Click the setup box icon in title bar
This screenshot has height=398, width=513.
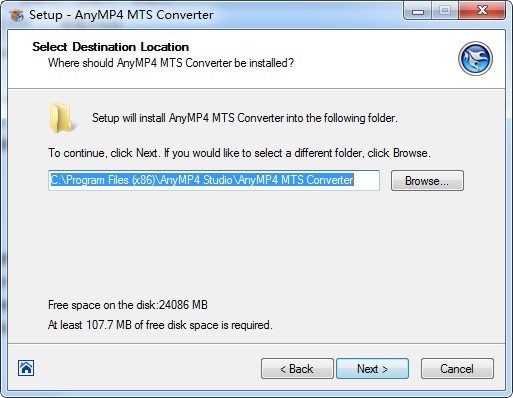click(x=17, y=15)
